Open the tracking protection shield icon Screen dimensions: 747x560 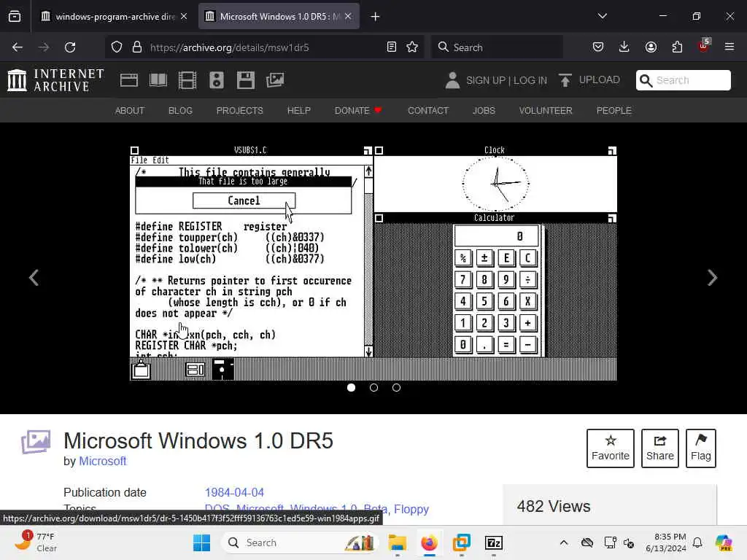[x=117, y=47]
